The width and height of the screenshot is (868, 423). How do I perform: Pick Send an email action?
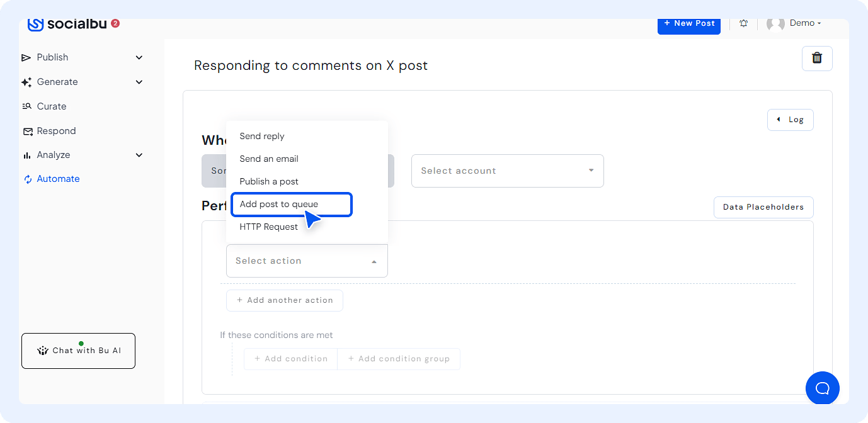coord(268,159)
